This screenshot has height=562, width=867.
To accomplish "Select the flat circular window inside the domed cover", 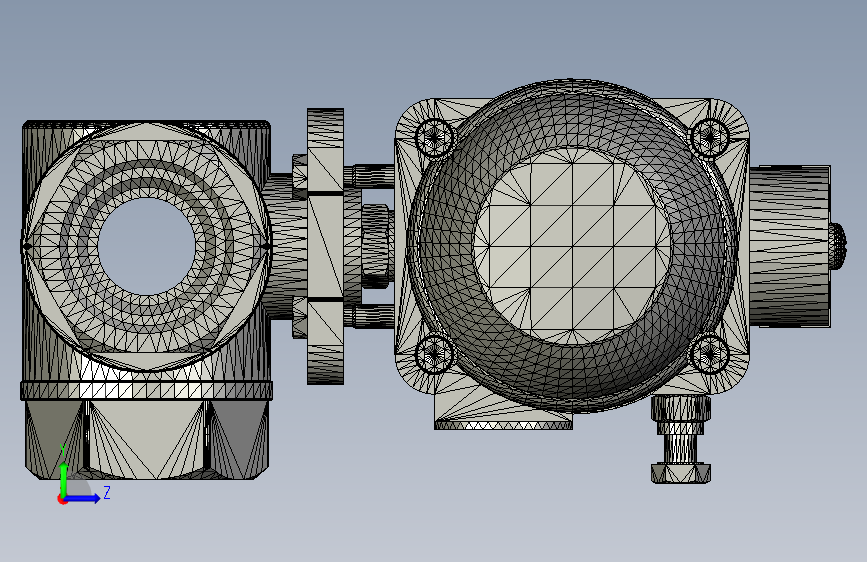I will click(x=572, y=246).
